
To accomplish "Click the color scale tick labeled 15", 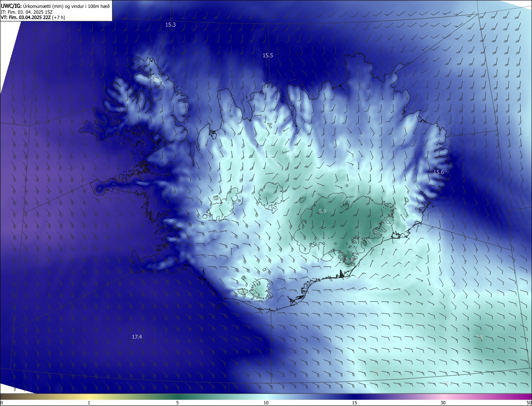I will coord(355,403).
